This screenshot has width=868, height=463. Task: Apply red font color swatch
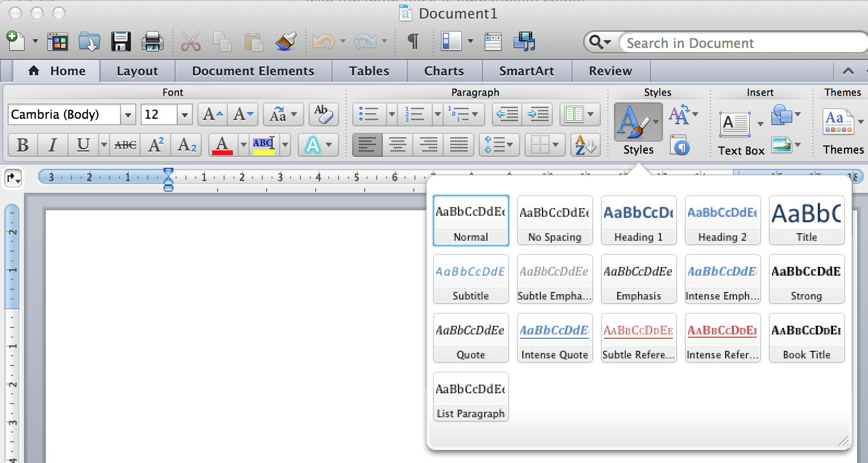tap(222, 145)
